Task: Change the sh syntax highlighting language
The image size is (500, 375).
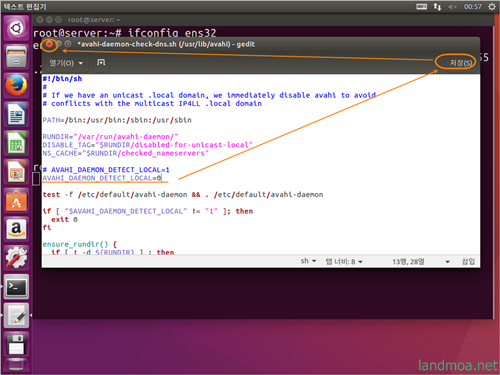Action: 308,261
